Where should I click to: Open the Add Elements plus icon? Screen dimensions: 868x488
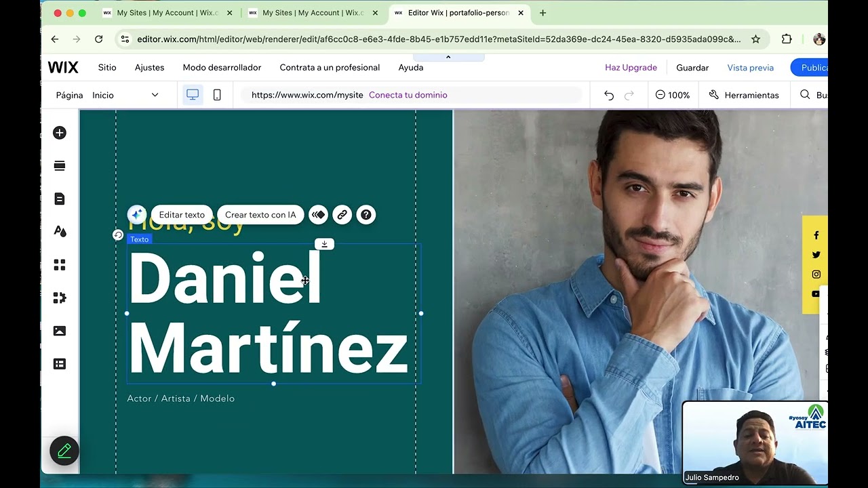[x=60, y=133]
